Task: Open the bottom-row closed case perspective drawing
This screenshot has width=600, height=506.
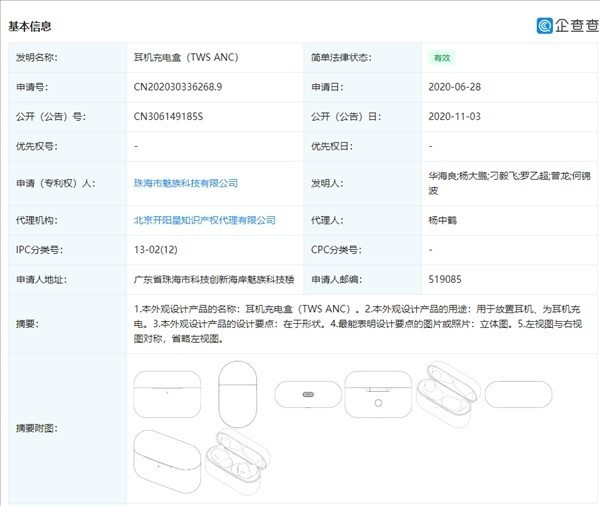Action: pyautogui.click(x=167, y=462)
